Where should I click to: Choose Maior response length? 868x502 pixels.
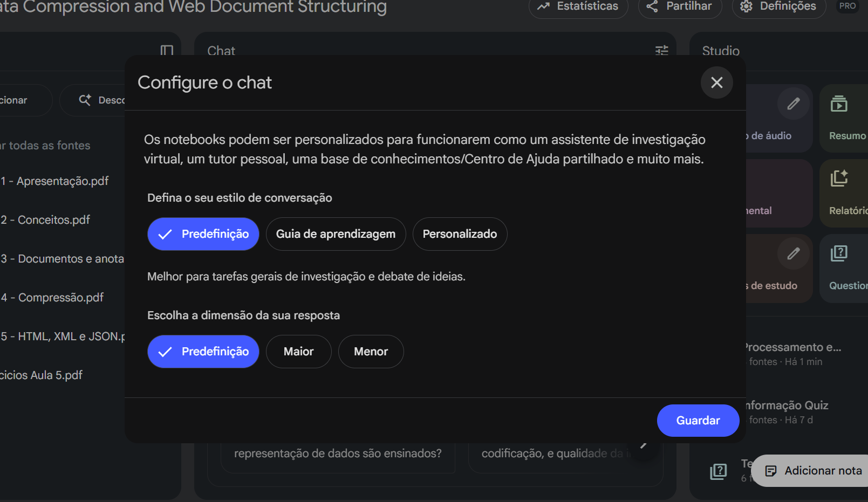298,352
